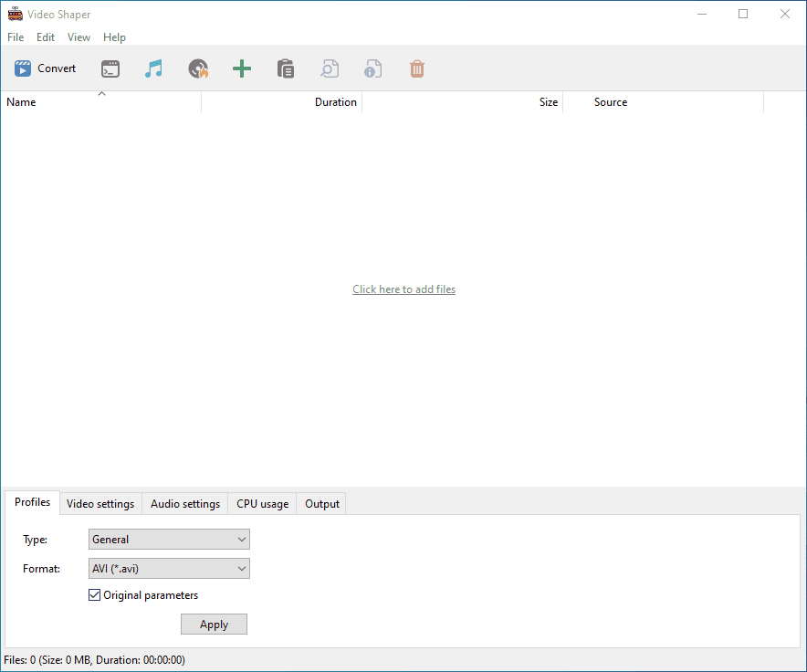Image resolution: width=807 pixels, height=672 pixels.
Task: Click the file preview magnifier icon
Action: click(x=330, y=68)
